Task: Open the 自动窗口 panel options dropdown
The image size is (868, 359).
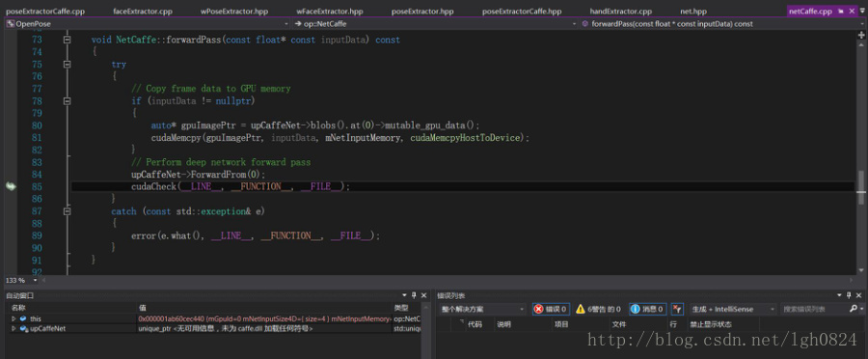Action: click(x=405, y=296)
